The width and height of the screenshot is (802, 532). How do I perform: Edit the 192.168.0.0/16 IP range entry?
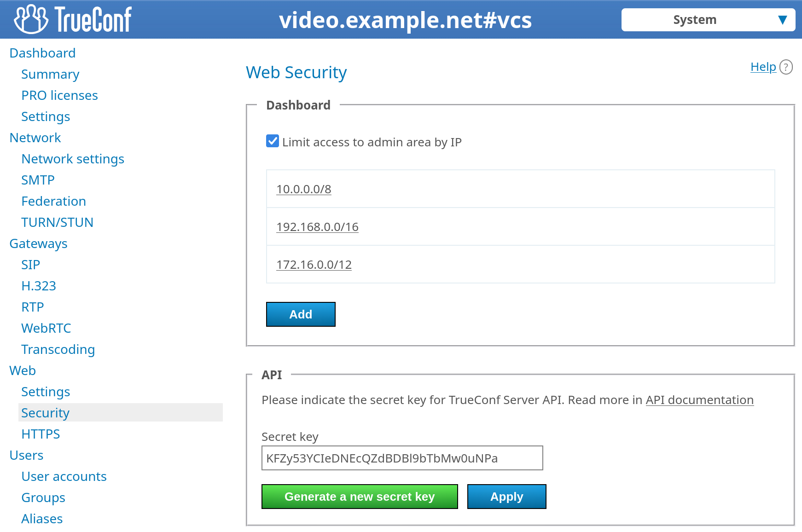pos(317,227)
